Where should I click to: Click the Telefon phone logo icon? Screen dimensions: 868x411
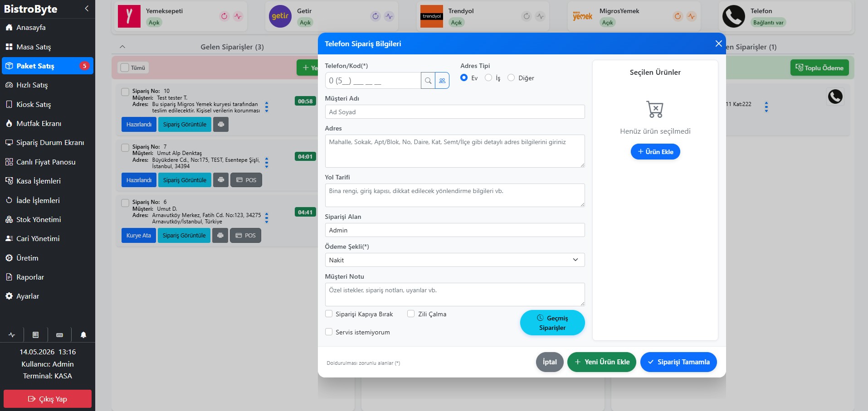[x=734, y=16]
